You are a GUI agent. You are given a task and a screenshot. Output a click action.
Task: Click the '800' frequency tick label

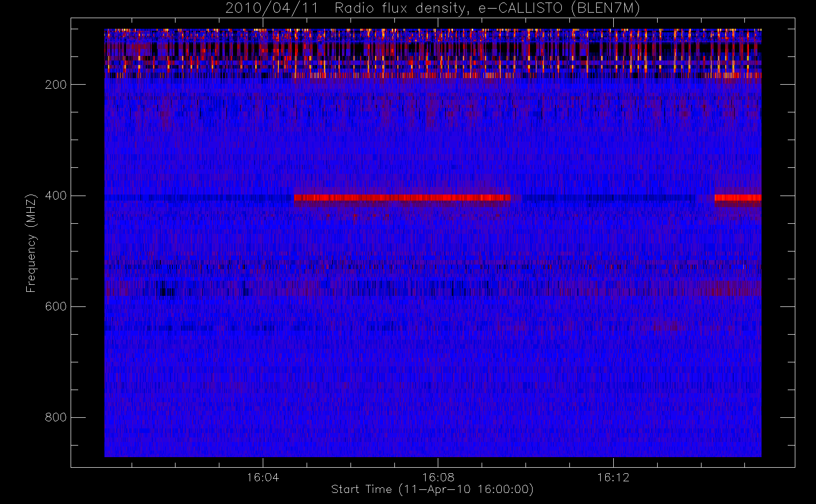pos(56,417)
